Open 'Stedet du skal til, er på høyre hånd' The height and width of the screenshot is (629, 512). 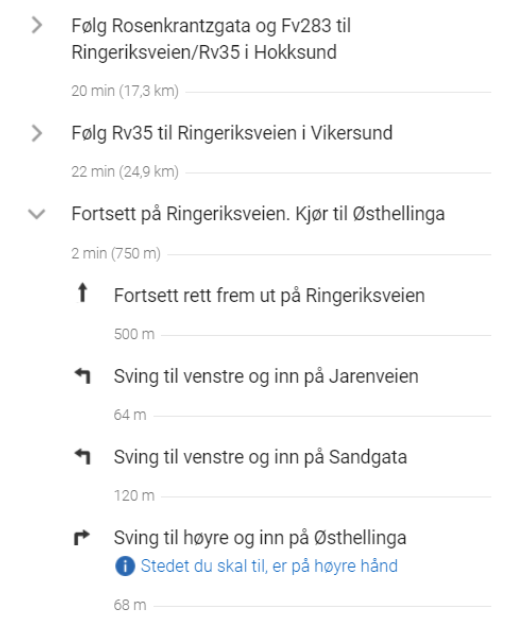pos(269,566)
